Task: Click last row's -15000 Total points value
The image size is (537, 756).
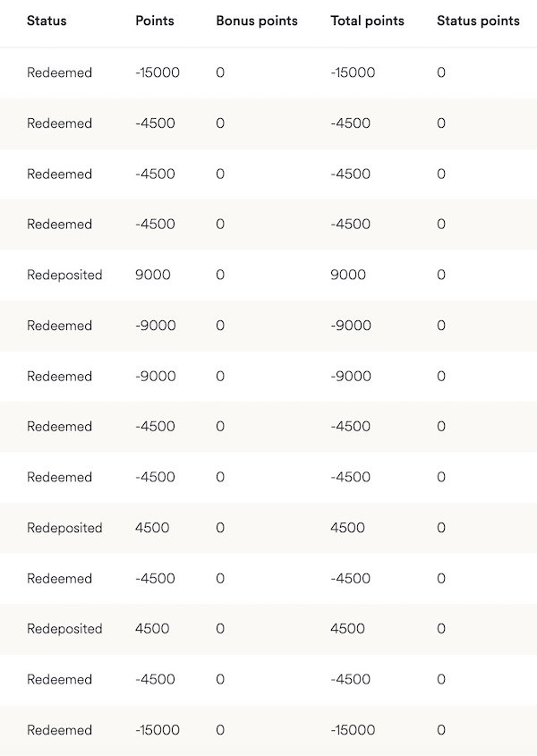Action: pyautogui.click(x=353, y=730)
